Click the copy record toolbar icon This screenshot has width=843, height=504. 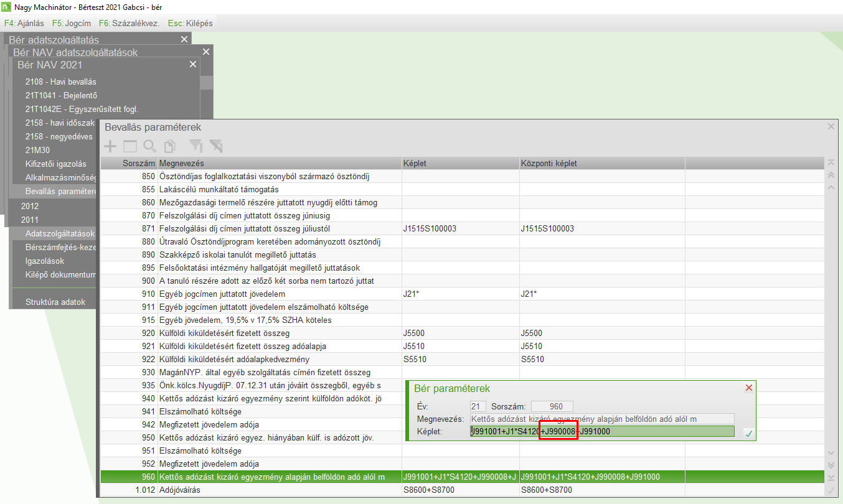point(169,146)
